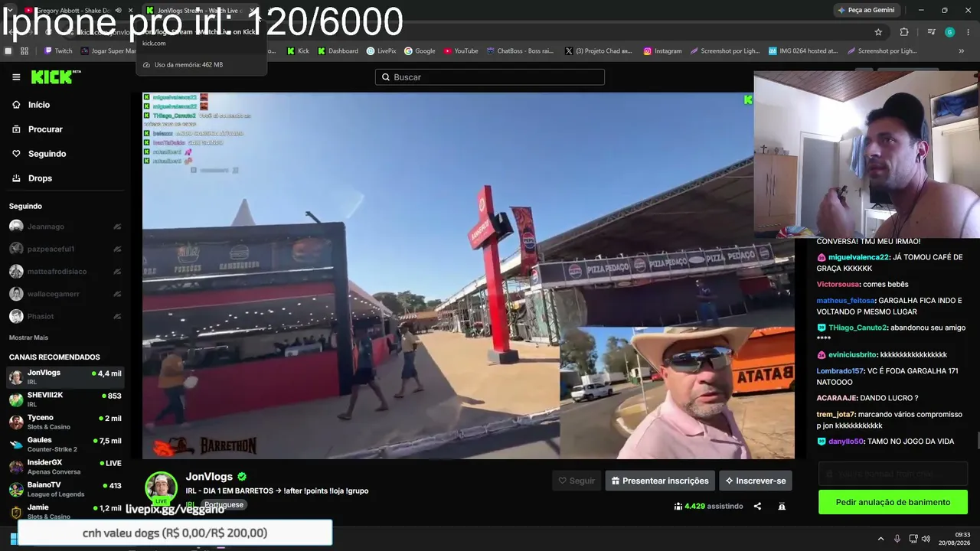This screenshot has height=551, width=980.
Task: Open followed channel Phasiot
Action: [65, 316]
